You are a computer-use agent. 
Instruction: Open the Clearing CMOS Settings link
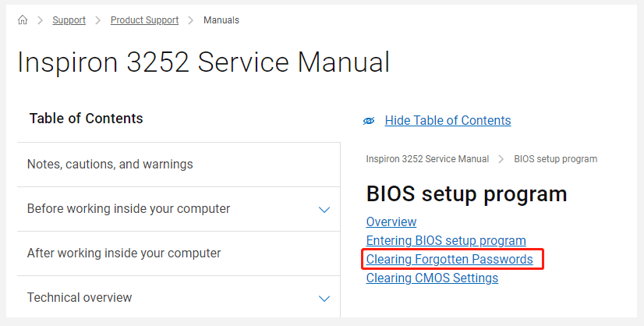(432, 278)
